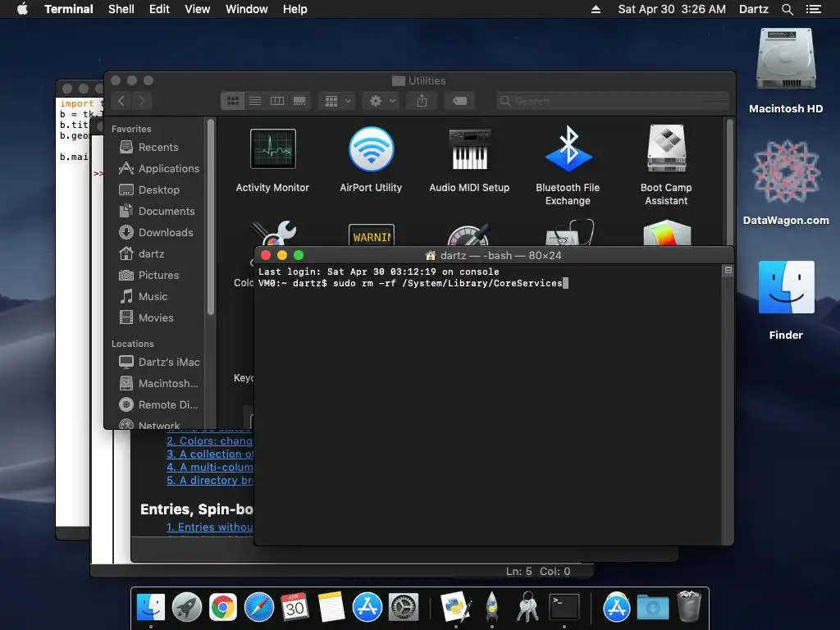Open Keychain Access from the Dock
Viewport: 840px width, 630px height.
[x=527, y=607]
